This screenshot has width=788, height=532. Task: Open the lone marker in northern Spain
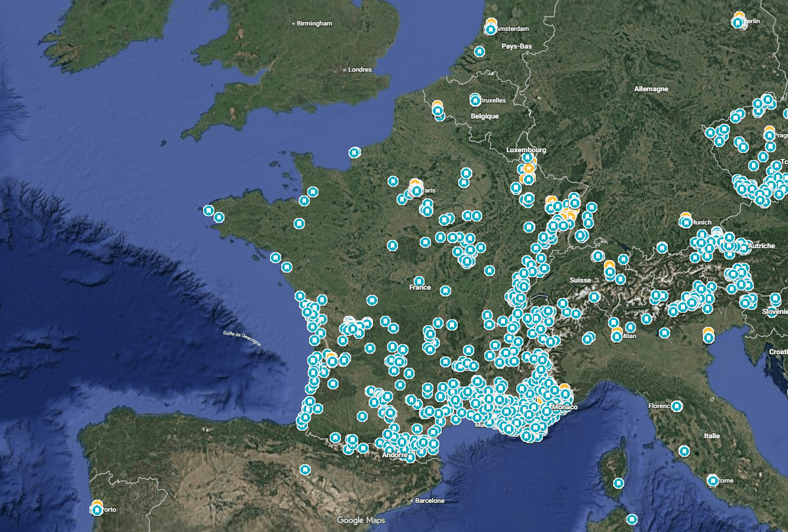click(305, 470)
